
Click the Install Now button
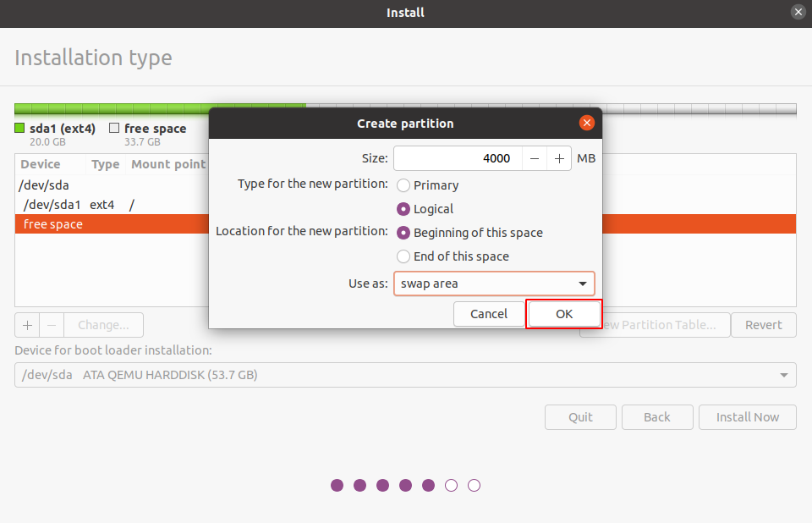click(747, 417)
